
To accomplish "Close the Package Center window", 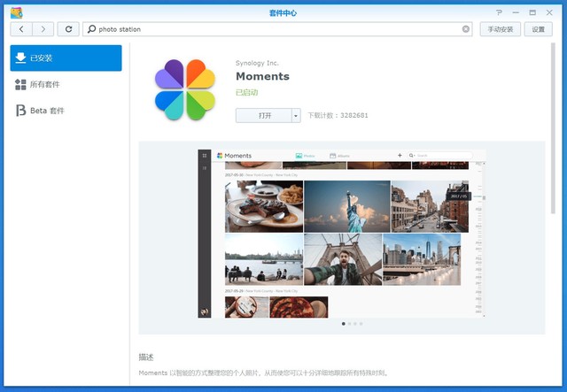I will (549, 12).
